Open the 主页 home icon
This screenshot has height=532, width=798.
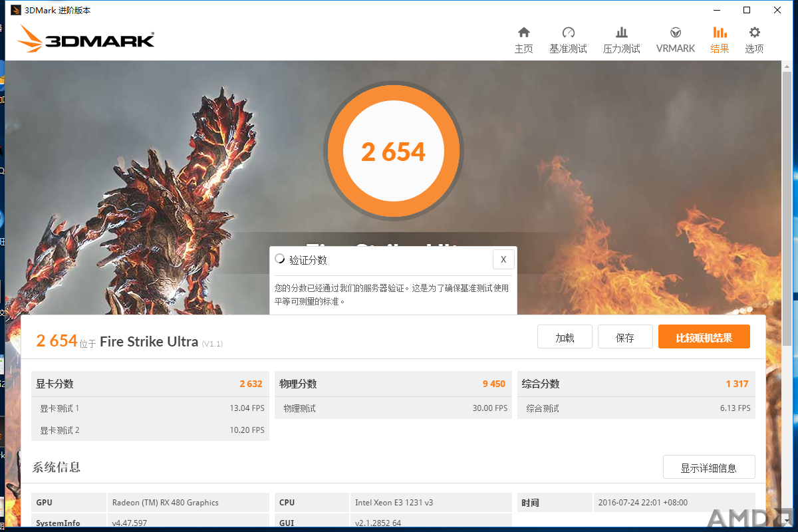click(x=524, y=33)
